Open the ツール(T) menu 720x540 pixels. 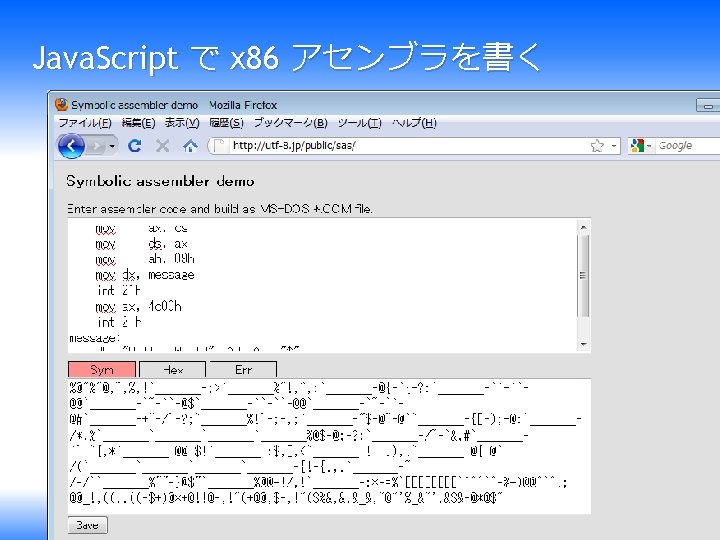click(360, 123)
